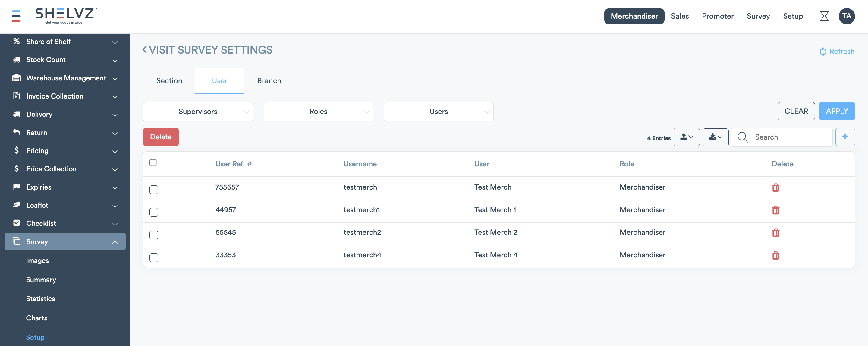
Task: Delete testmerch row with trash icon
Action: 775,188
